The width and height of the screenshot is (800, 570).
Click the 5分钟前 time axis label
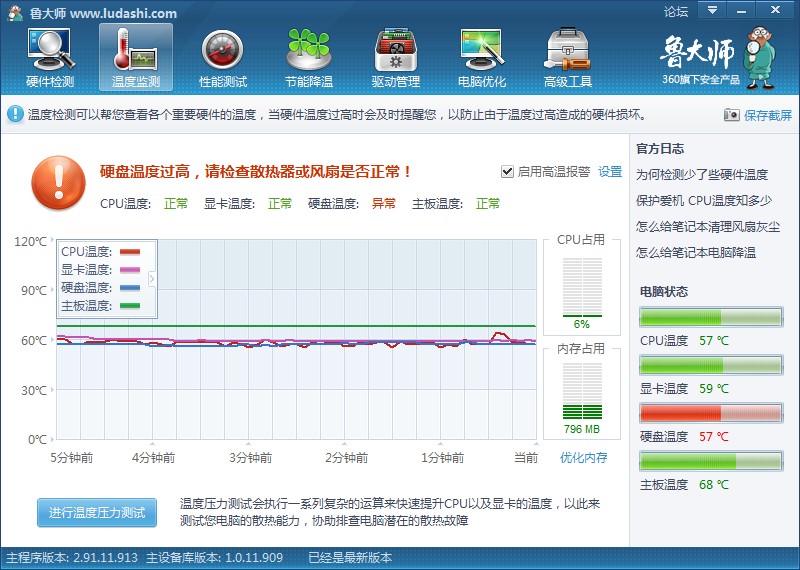71,457
